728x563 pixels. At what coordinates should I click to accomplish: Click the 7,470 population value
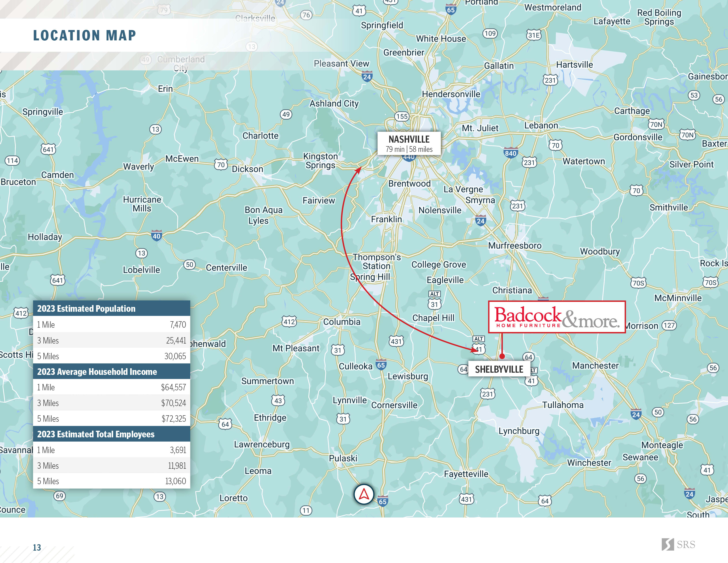[178, 325]
